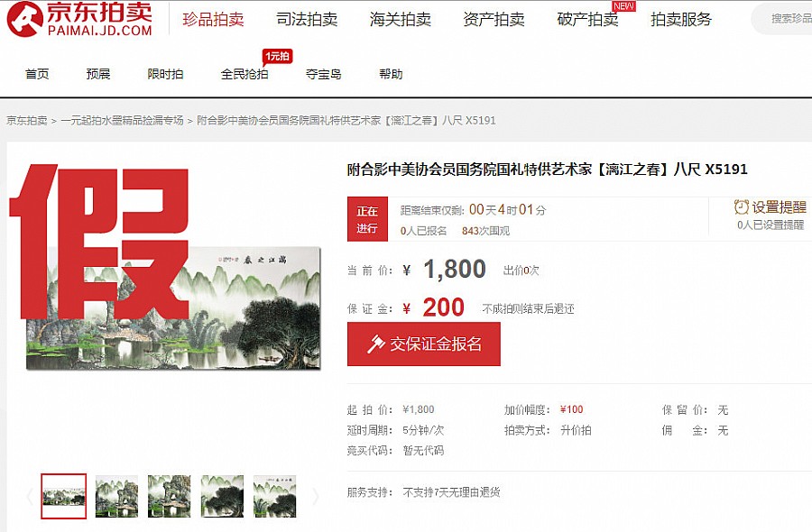Switch to 海关拍卖 tab
This screenshot has width=812, height=532.
(401, 20)
